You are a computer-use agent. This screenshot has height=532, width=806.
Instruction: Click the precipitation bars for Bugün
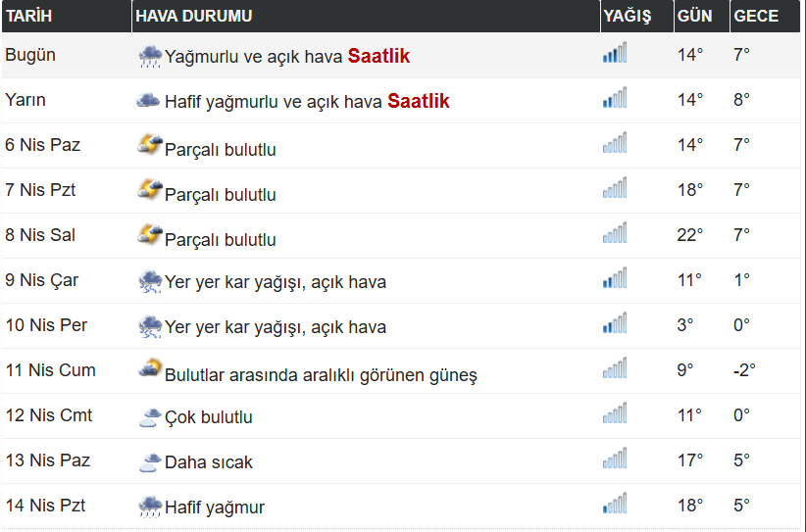pos(615,52)
